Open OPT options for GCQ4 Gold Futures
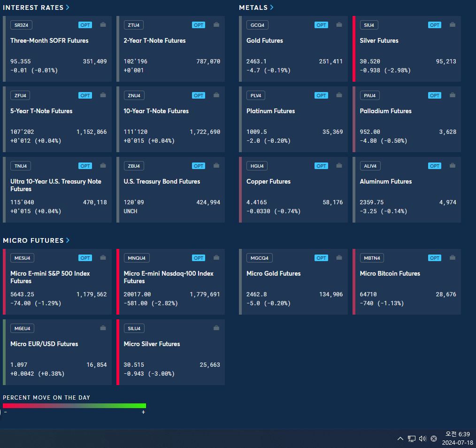Viewport: 476px width, 448px height. click(321, 25)
